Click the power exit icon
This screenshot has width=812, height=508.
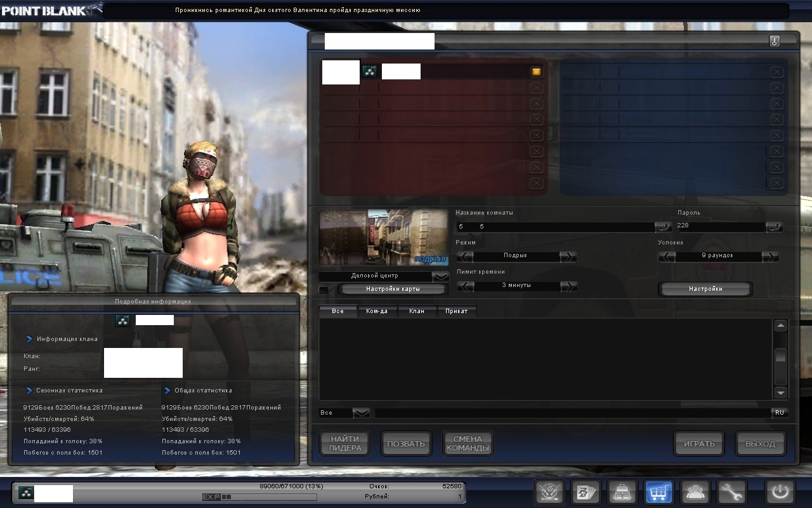pyautogui.click(x=780, y=492)
